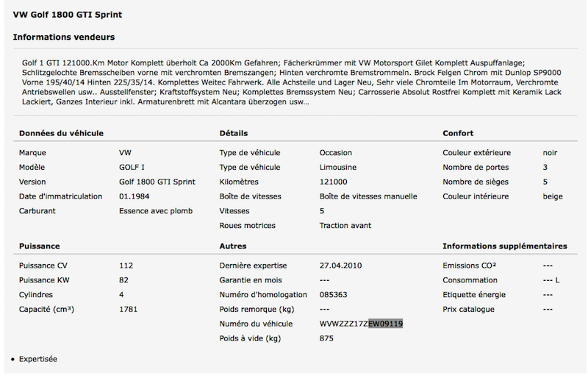Click the 'Détails' section heading
The width and height of the screenshot is (588, 378).
234,133
